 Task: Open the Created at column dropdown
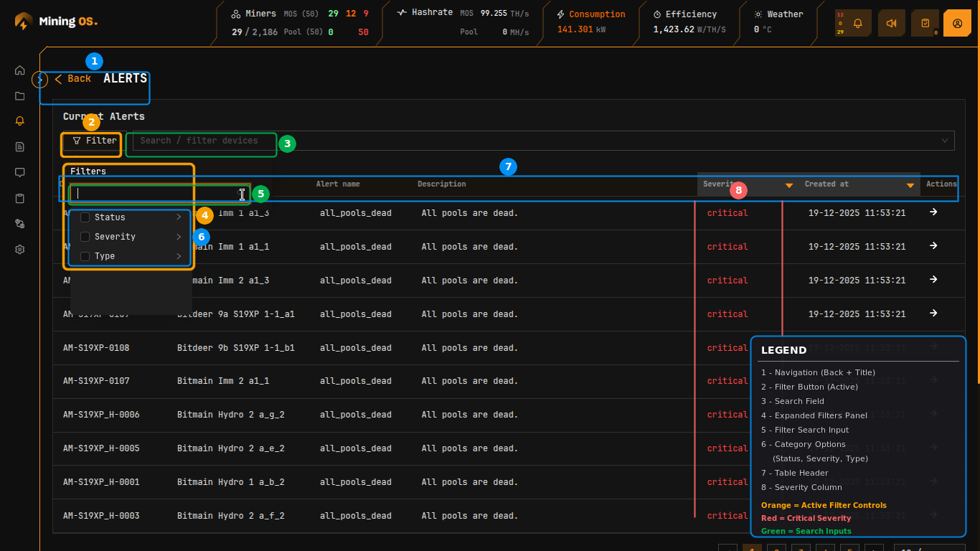(x=910, y=184)
